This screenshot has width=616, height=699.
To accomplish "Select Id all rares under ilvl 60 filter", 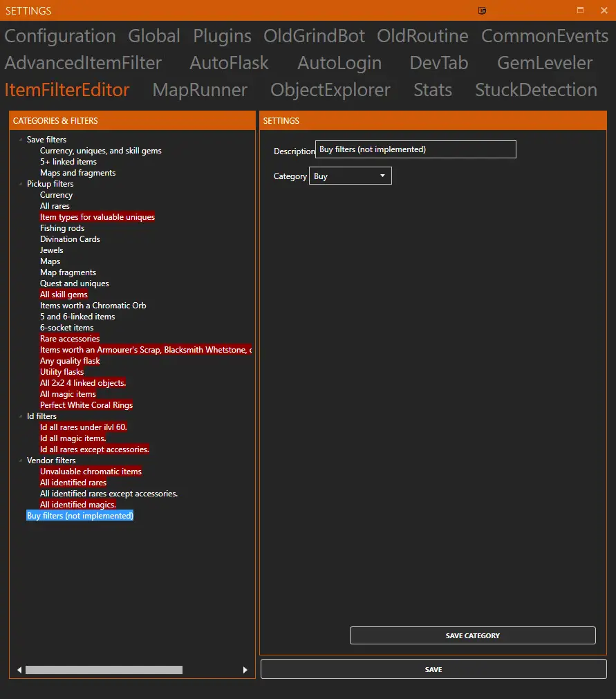I will point(84,427).
